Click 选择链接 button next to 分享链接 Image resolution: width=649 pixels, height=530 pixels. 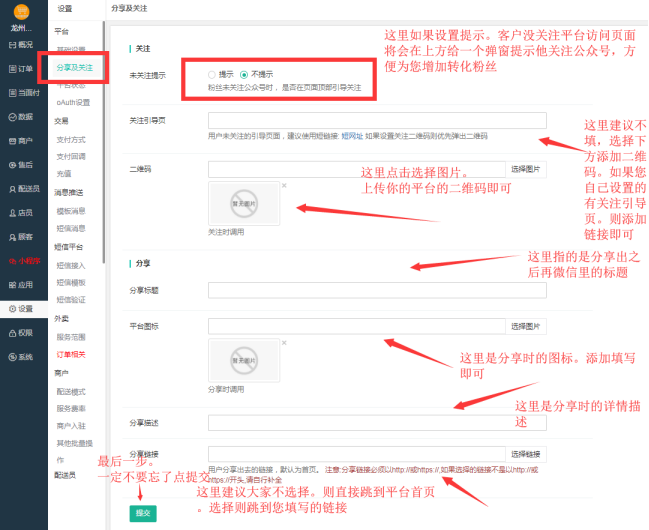coord(526,454)
